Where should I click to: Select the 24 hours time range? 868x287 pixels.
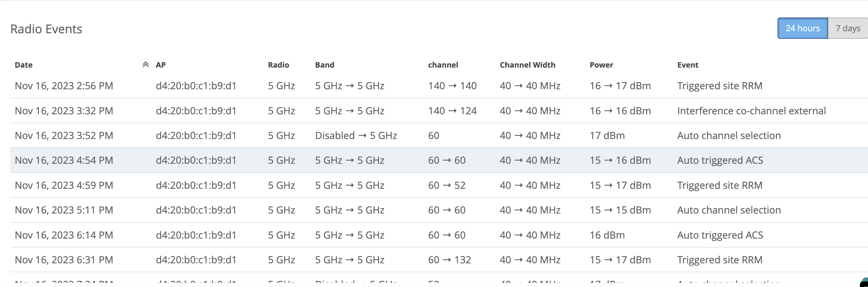802,28
